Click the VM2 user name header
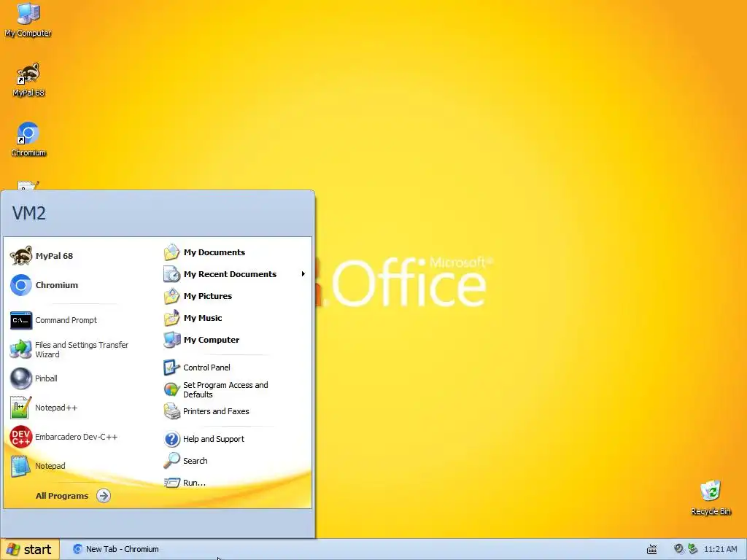The width and height of the screenshot is (747, 560). coord(28,213)
